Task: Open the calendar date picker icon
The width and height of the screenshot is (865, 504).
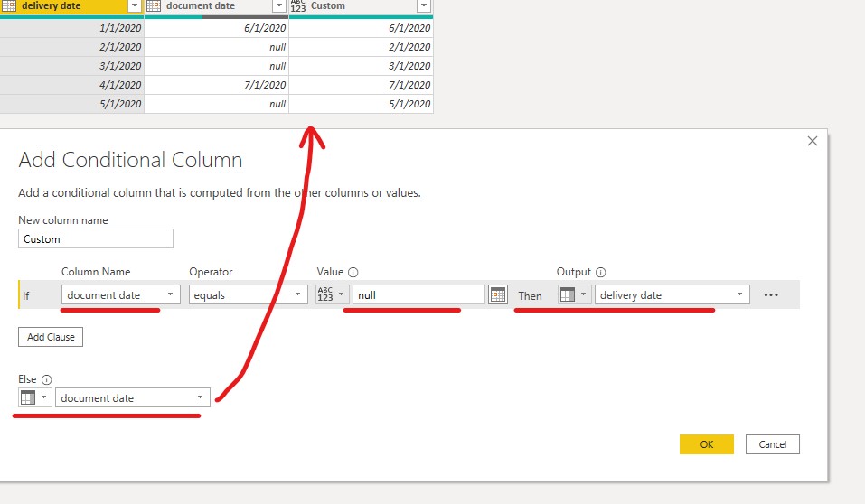Action: click(498, 295)
